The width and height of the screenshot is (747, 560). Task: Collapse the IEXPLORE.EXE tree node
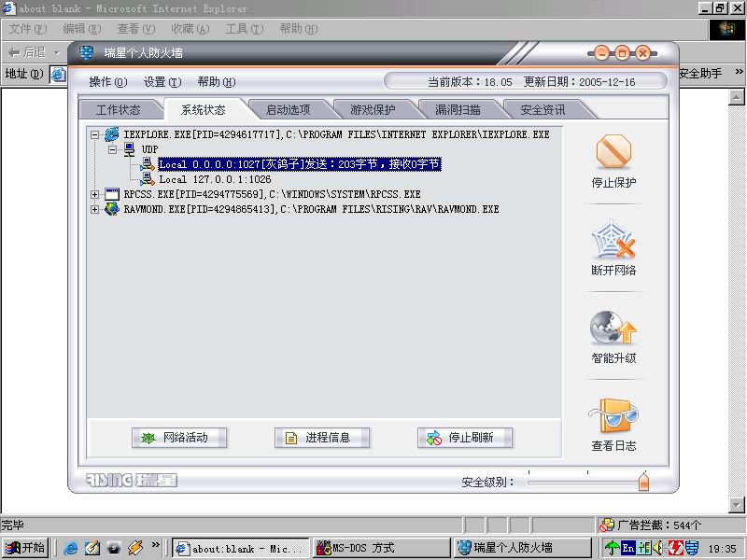94,134
